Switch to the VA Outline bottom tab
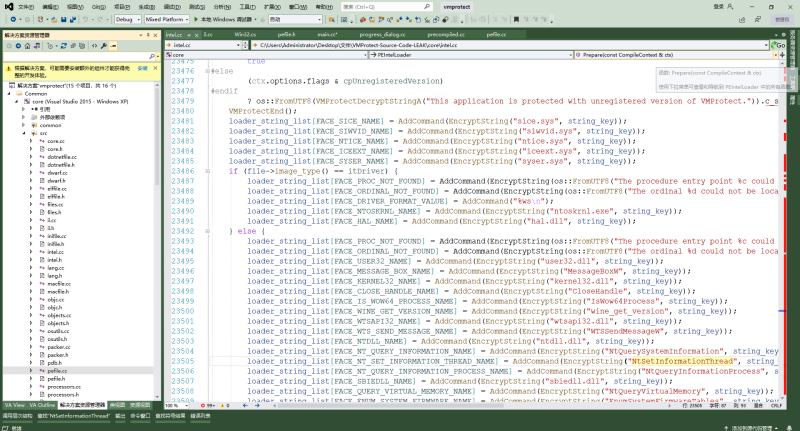 tap(42, 405)
